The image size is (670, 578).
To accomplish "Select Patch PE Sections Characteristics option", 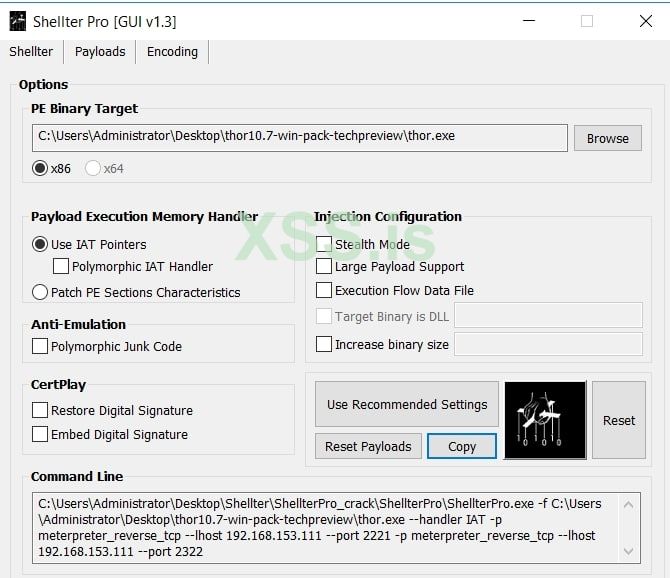I will click(40, 292).
